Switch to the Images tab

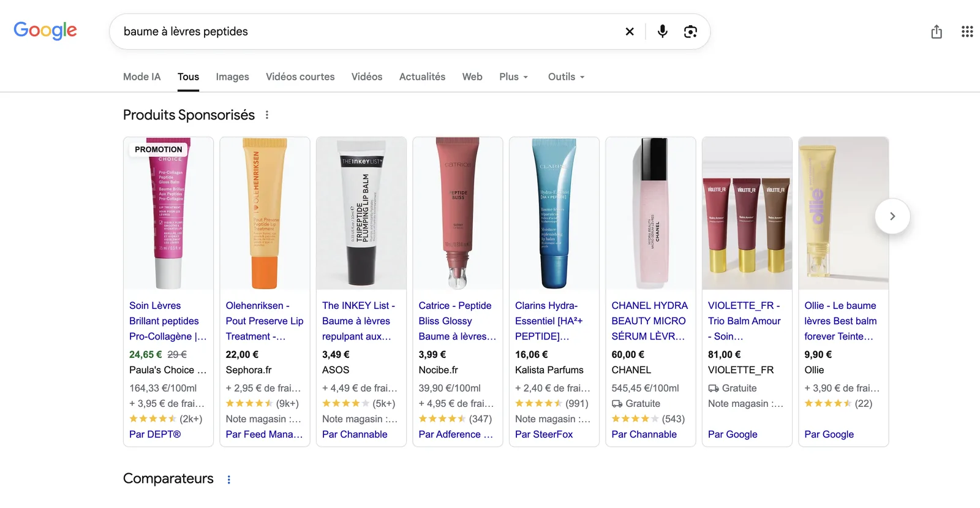(x=232, y=77)
